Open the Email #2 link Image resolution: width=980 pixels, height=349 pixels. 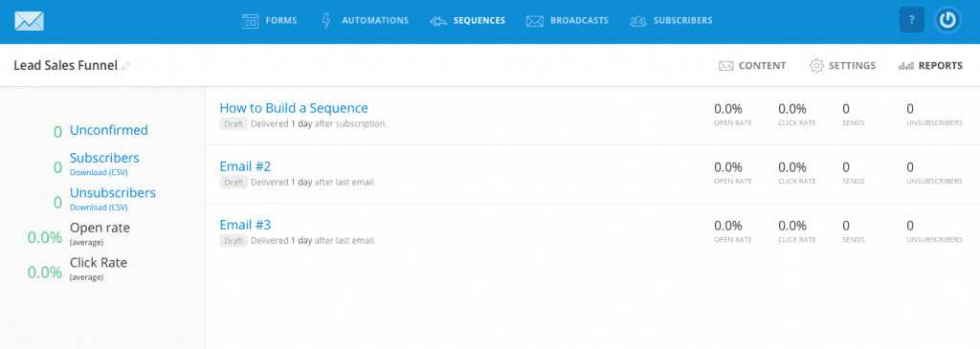pyautogui.click(x=245, y=166)
